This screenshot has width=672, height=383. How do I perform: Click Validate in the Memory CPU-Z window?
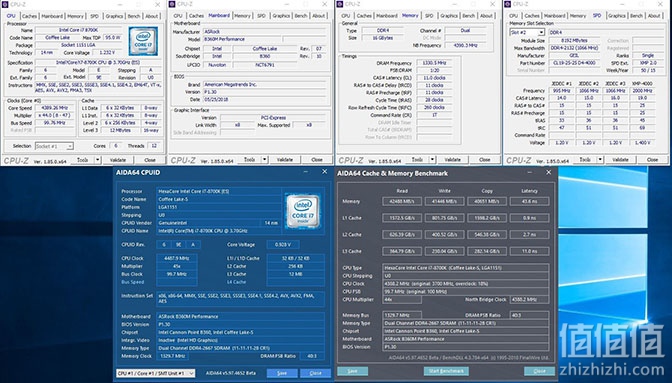453,160
